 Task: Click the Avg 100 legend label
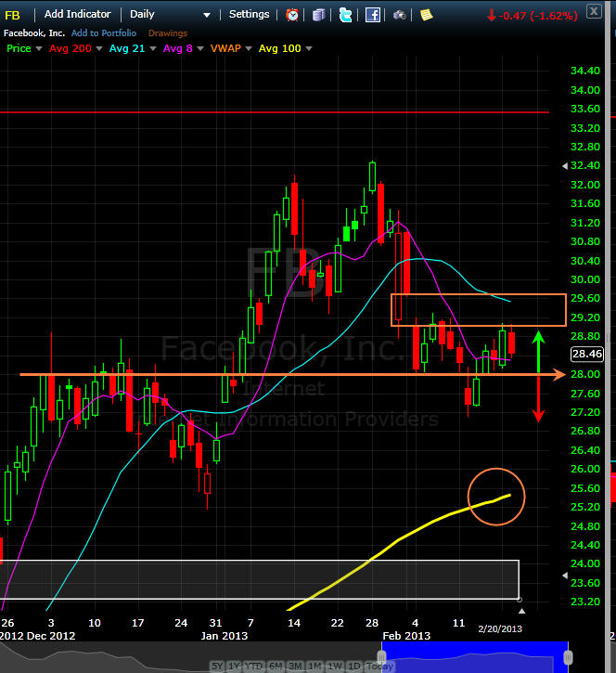pos(279,48)
